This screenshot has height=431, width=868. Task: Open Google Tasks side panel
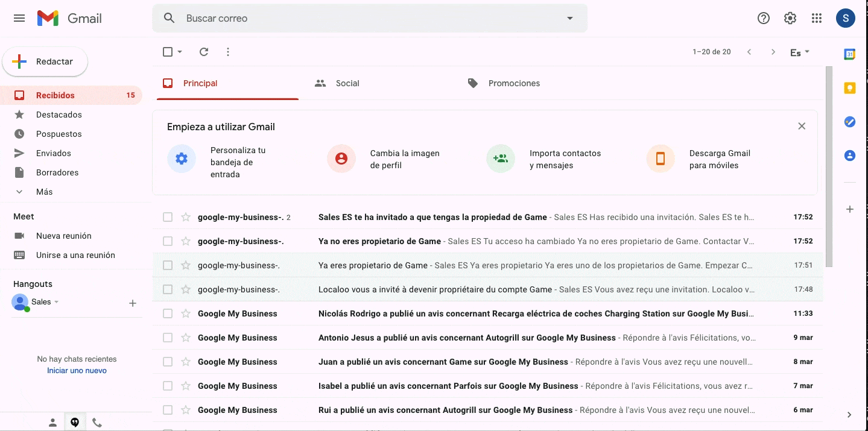850,122
